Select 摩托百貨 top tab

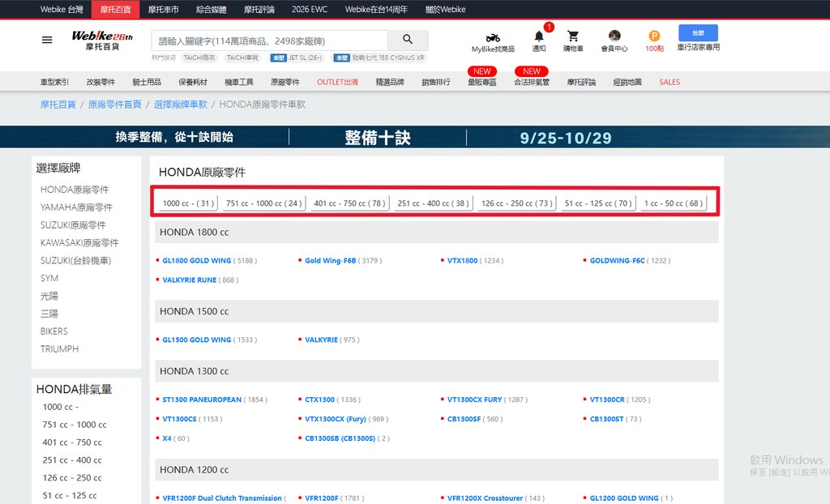pos(115,9)
